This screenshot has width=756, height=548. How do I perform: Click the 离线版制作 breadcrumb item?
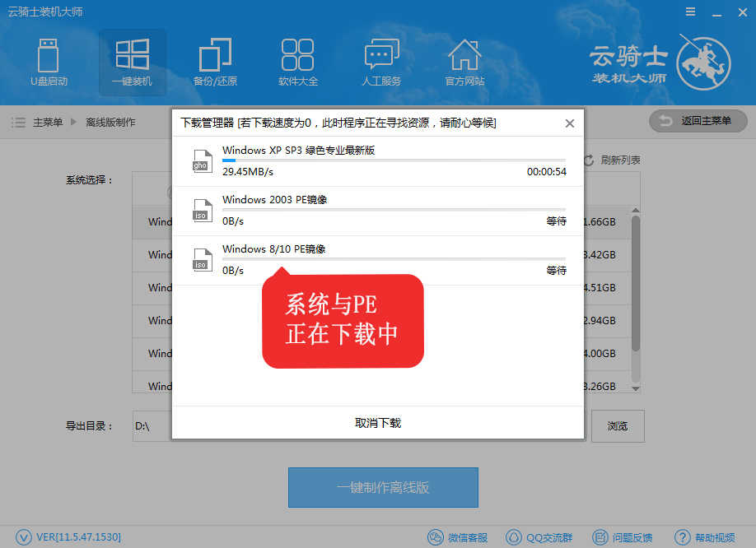[110, 123]
